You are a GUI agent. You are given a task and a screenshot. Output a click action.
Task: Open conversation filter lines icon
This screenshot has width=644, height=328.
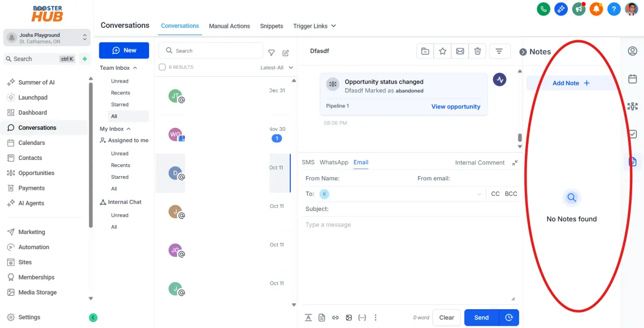pyautogui.click(x=499, y=51)
